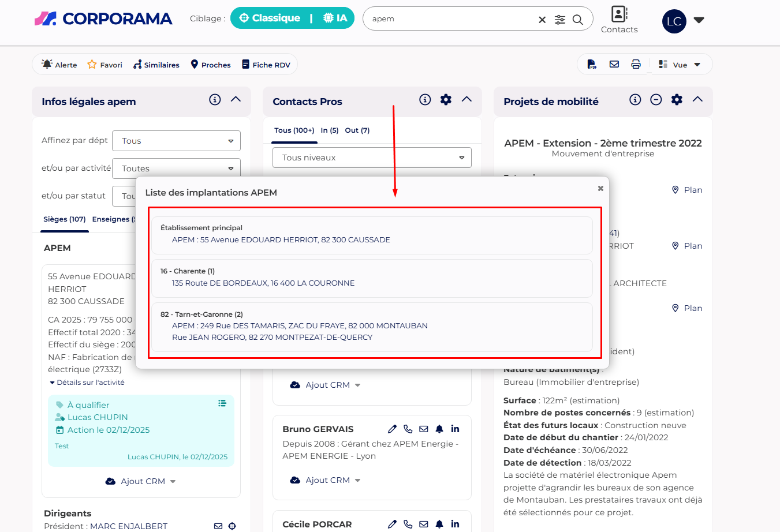Click the print icon in toolbar
The height and width of the screenshot is (532, 780).
tap(636, 65)
